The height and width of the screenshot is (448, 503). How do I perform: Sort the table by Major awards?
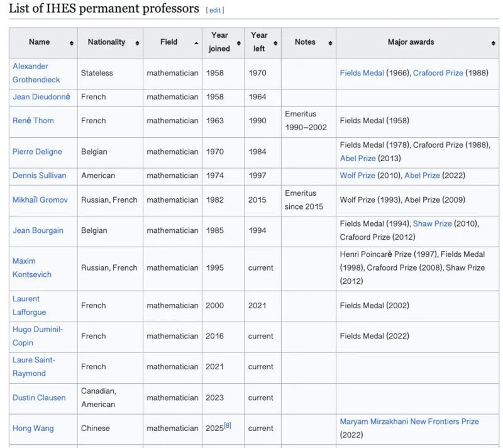494,43
